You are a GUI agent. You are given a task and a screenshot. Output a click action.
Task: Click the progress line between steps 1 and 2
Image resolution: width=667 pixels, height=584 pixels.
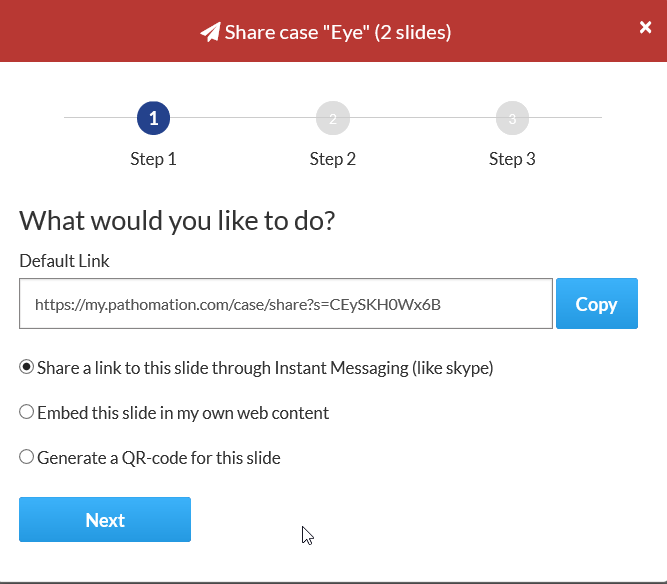point(243,119)
